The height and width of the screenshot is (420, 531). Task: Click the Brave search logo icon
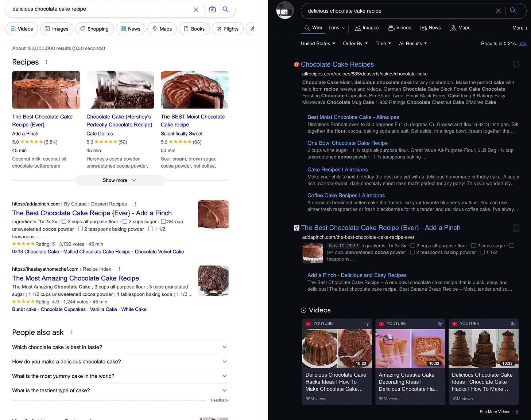pyautogui.click(x=285, y=10)
